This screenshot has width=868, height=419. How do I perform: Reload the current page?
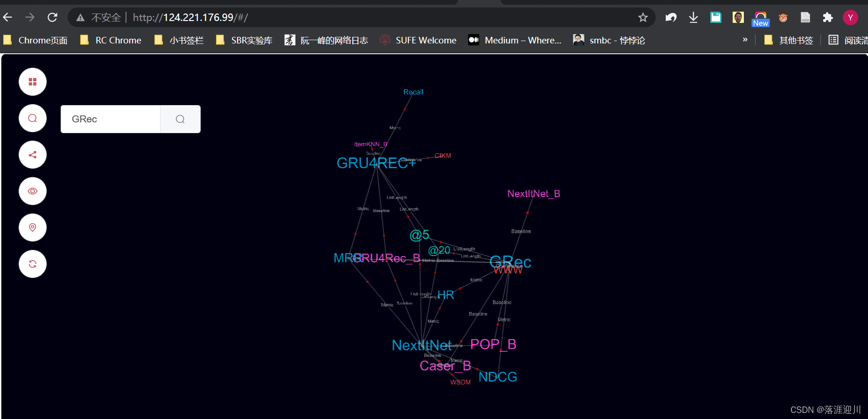52,17
